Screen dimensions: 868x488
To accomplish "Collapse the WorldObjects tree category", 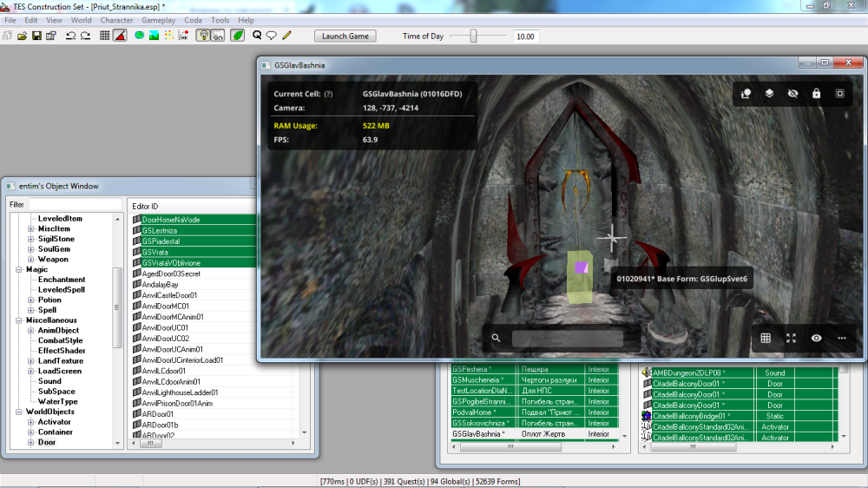I will [x=19, y=412].
